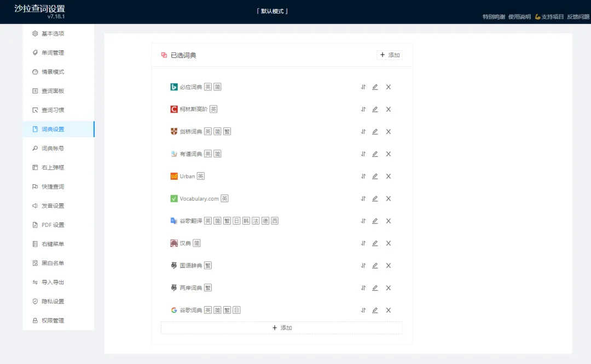
Task: Edit the 汉典 entry
Action: (375, 243)
